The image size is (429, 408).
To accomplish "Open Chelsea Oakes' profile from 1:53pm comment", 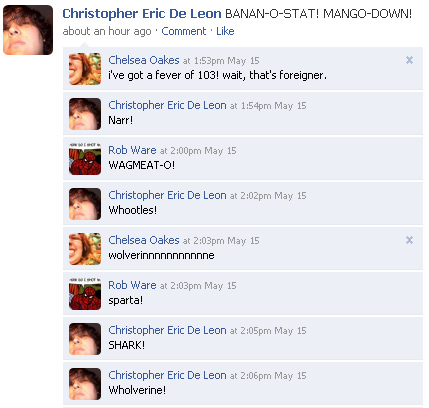I will (x=144, y=60).
